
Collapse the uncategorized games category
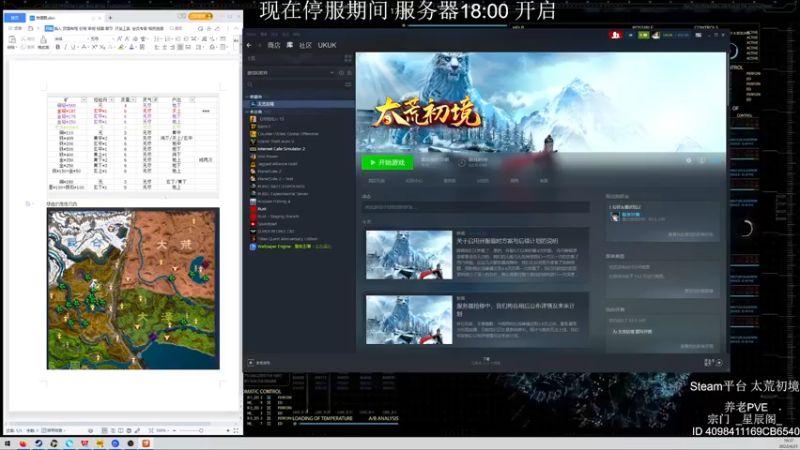247,112
